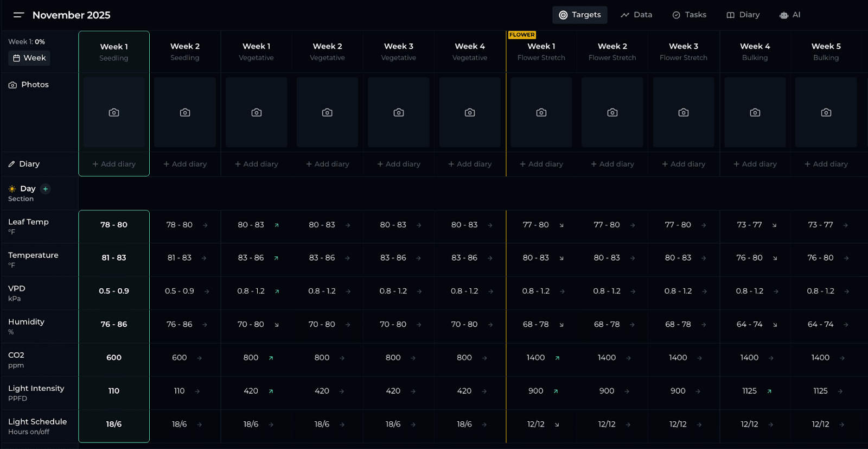Open the Diary tab

pyautogui.click(x=743, y=15)
